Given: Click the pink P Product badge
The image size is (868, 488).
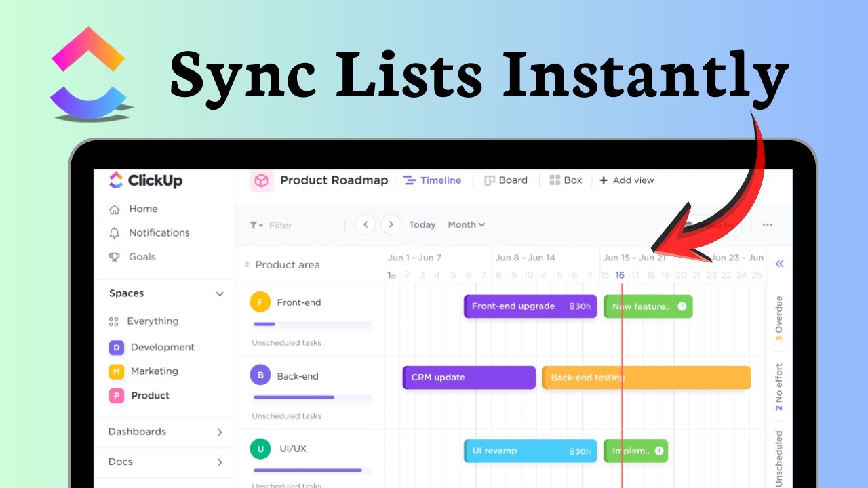Looking at the screenshot, I should click(x=117, y=396).
